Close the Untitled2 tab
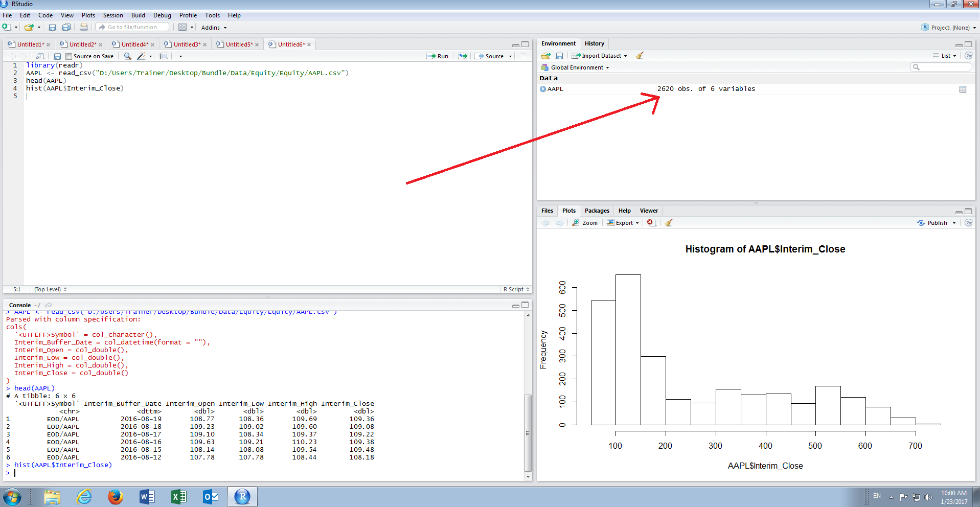 pos(100,45)
